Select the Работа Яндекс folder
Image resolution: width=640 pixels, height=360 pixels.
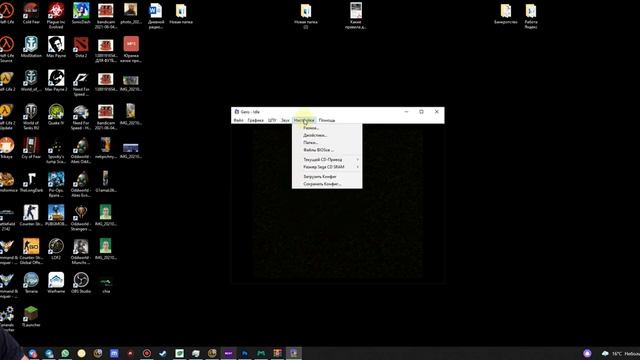click(531, 16)
